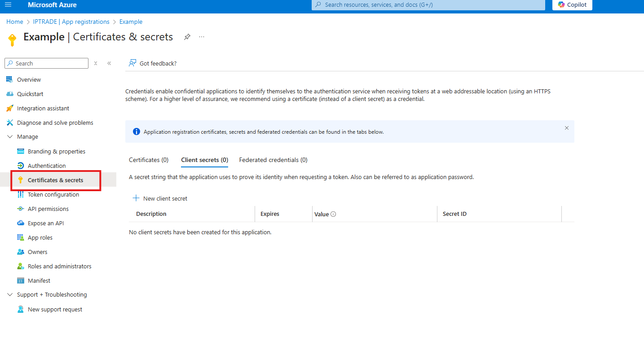Screen dimensions: 644x359
Task: Click the Secret ID column header
Action: pos(454,214)
